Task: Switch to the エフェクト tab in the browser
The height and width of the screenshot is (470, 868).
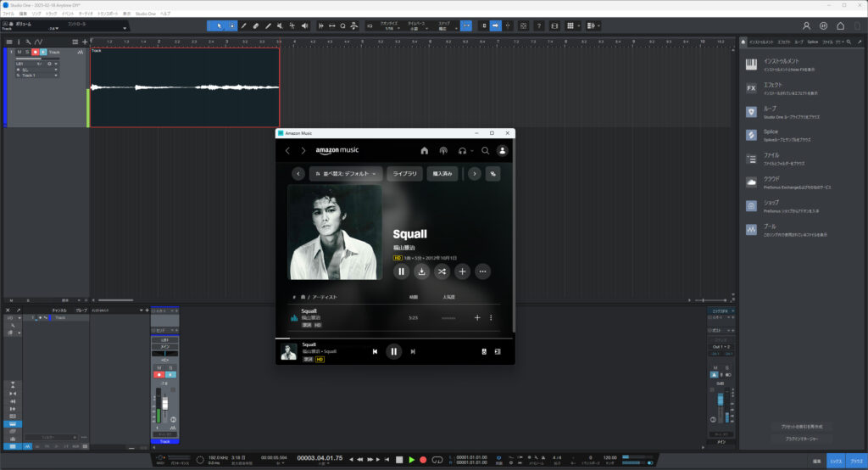Action: (x=783, y=41)
